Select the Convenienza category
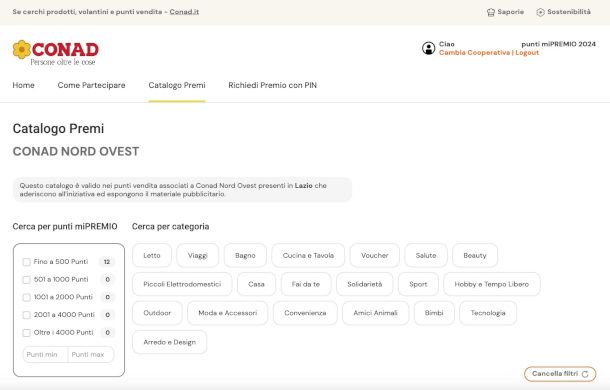Viewport: 610px width, 390px height. pos(305,313)
